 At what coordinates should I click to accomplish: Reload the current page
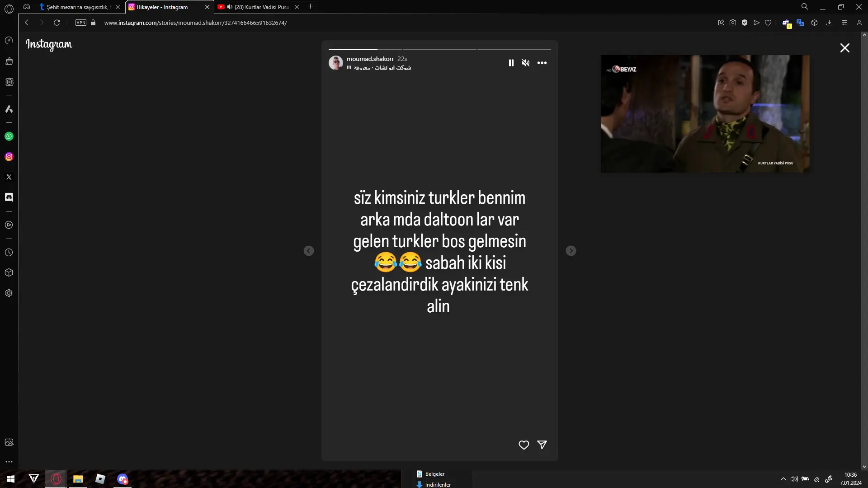57,23
